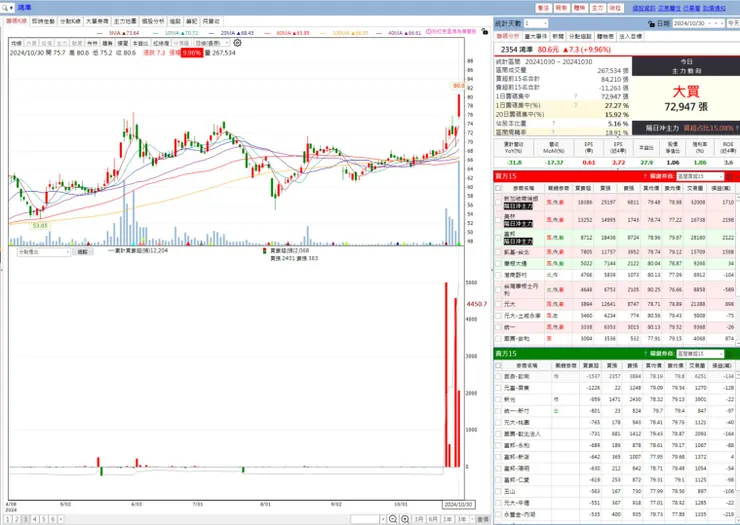Toggle the 主力 indicator button on chart toolbar

(62, 43)
